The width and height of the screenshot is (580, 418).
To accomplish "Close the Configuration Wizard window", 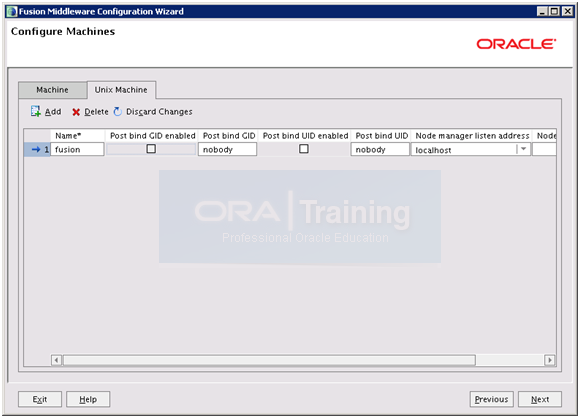I will click(567, 11).
